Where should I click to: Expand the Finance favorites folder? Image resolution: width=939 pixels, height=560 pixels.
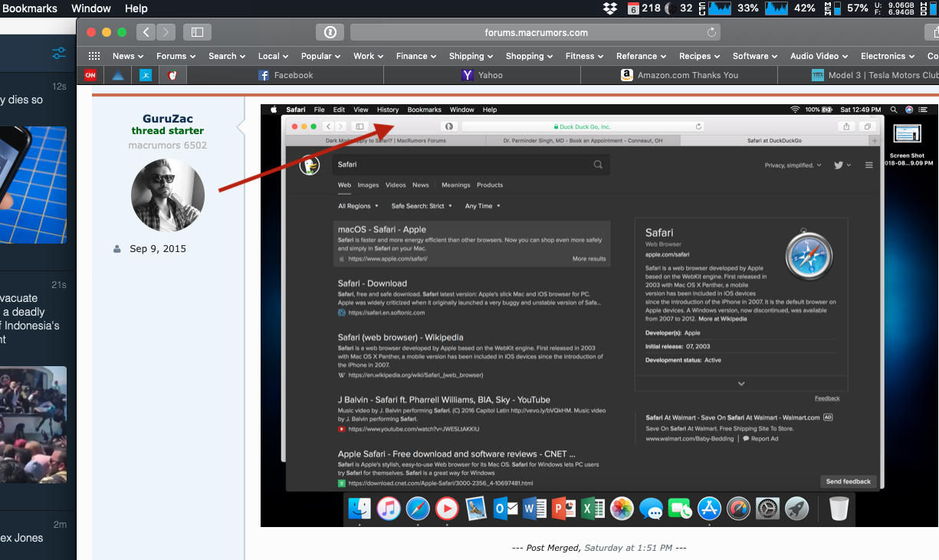pyautogui.click(x=417, y=56)
